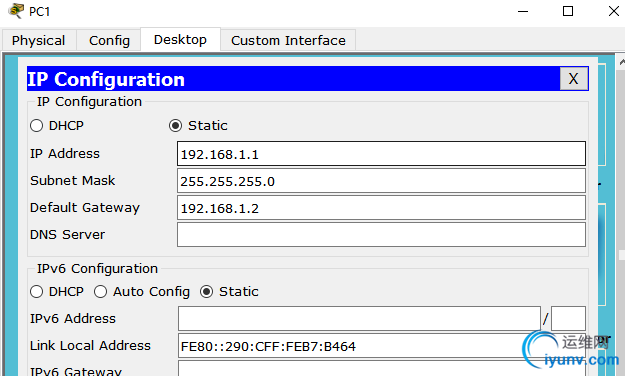Click the PC1 Packet Tracer window icon

16,11
